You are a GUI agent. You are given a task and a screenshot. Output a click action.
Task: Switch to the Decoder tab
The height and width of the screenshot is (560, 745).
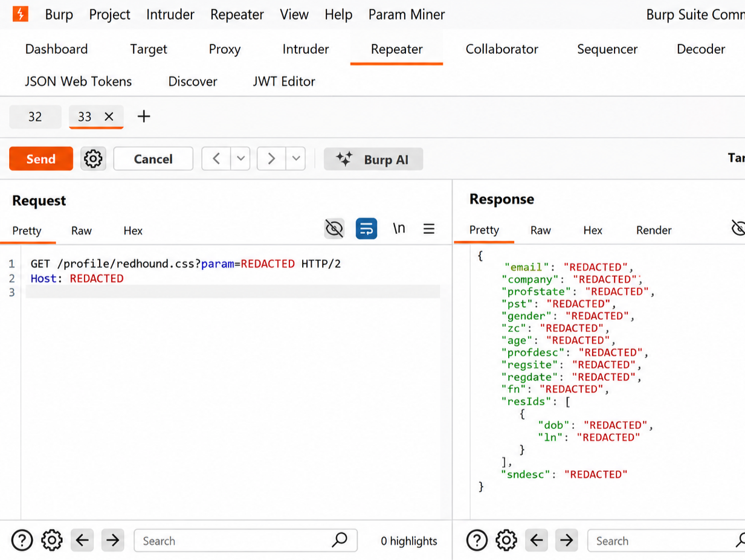tap(701, 49)
